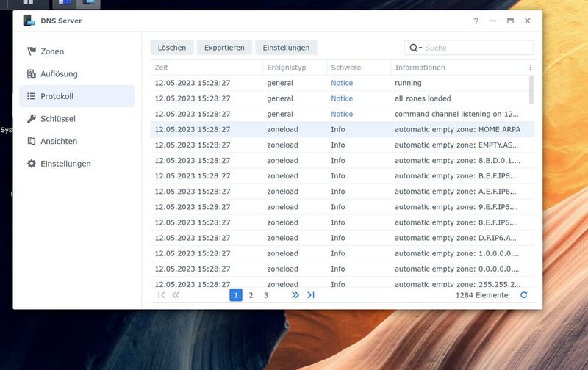Select the row with zone 1.0.0.0.0....
This screenshot has width=588, height=370.
[x=342, y=253]
